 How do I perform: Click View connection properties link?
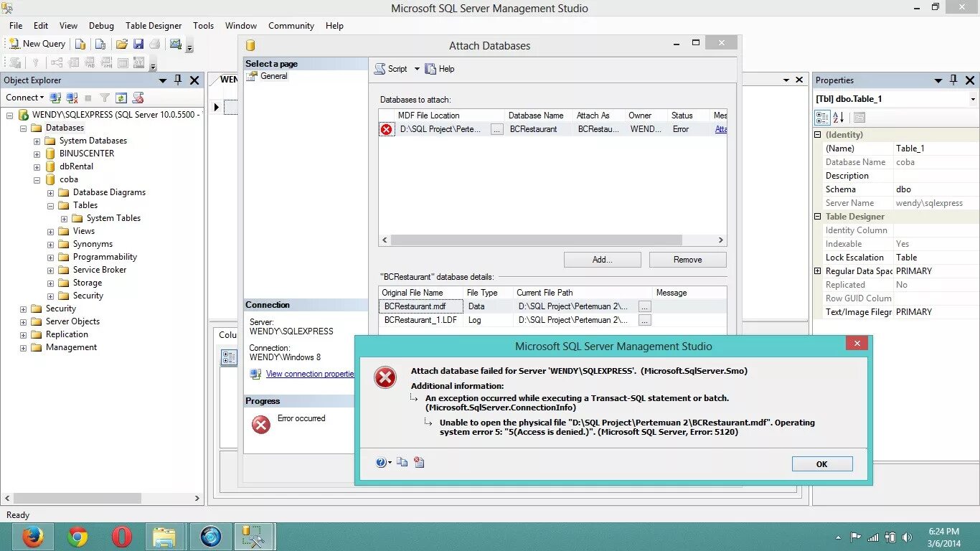click(310, 374)
